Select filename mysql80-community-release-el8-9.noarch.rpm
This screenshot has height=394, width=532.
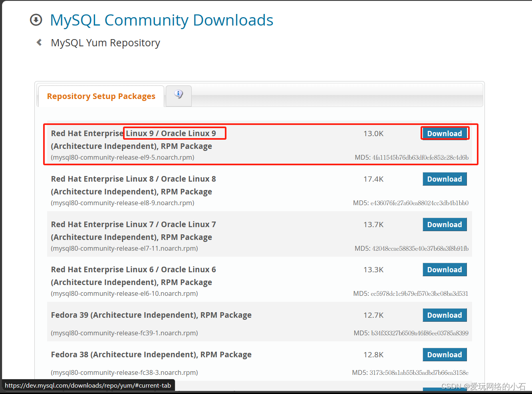click(123, 203)
